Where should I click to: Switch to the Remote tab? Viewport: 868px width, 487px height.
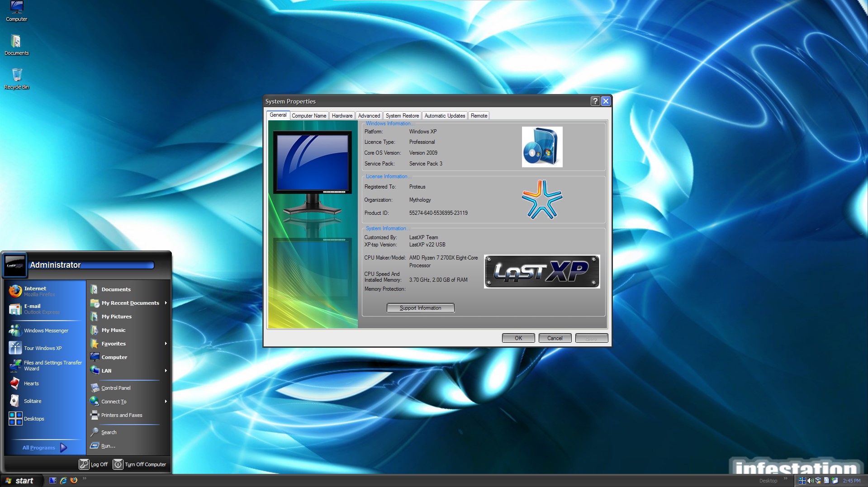(479, 116)
